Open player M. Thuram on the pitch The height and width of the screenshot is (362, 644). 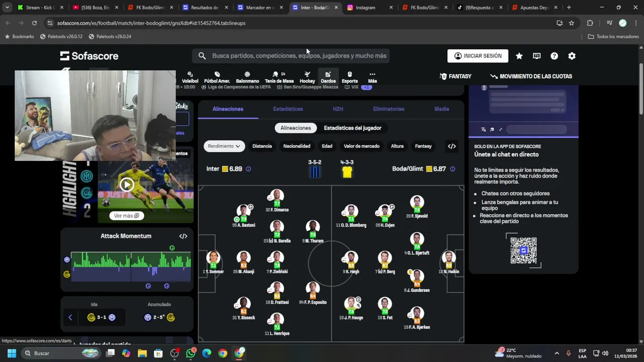pos(312,232)
